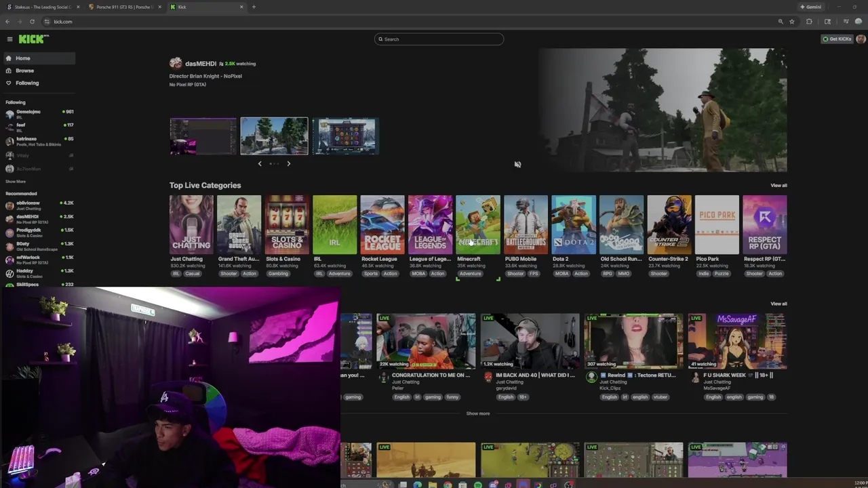Expand Show More under Following
868x488 pixels.
click(x=16, y=182)
